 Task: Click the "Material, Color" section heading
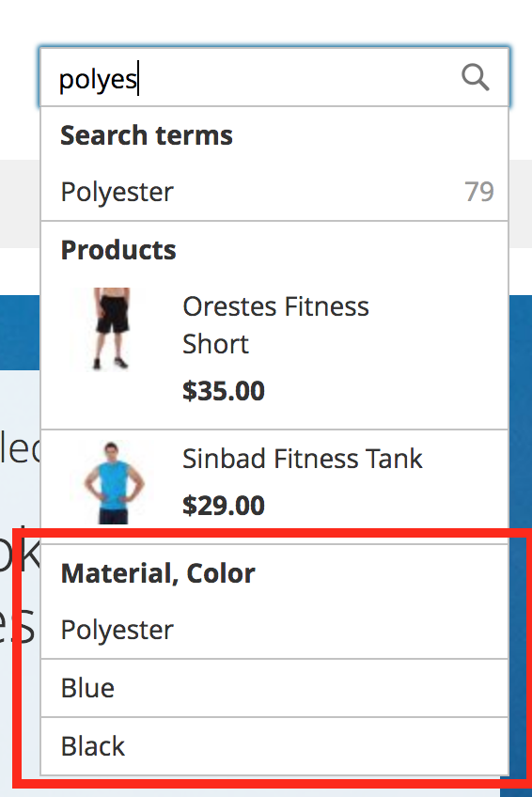coord(158,573)
